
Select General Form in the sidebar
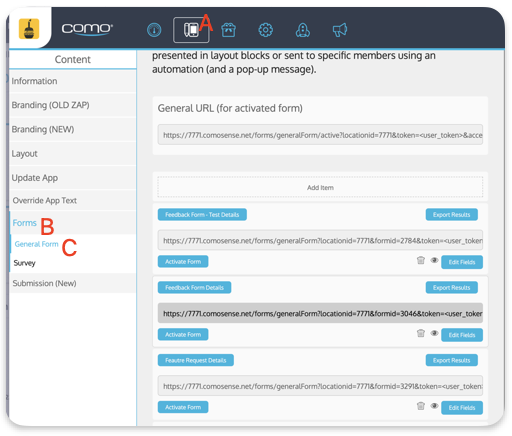36,244
